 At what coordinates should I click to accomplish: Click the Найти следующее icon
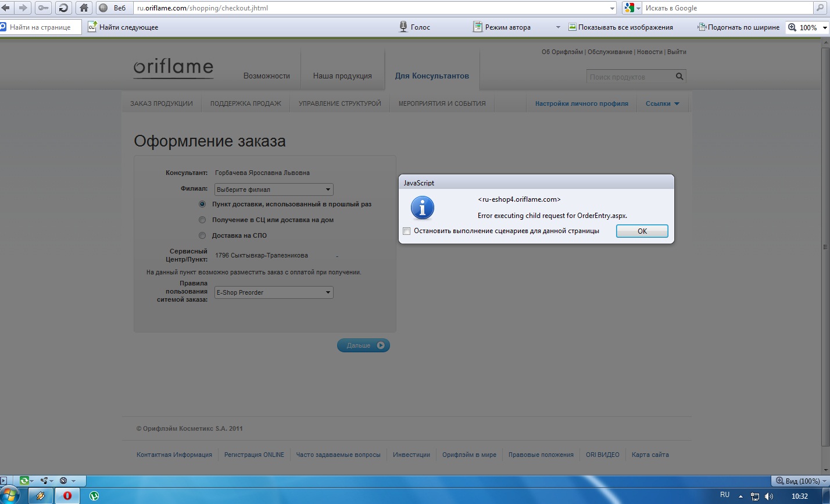[x=92, y=27]
